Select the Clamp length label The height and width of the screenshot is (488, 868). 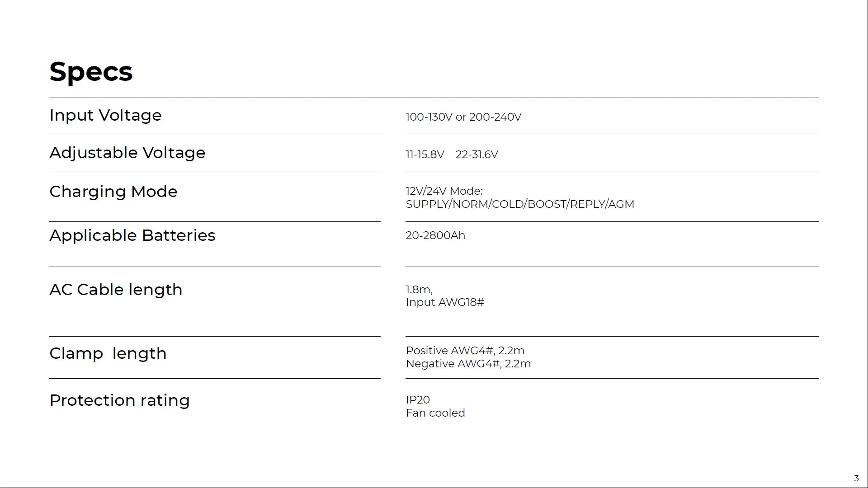click(108, 353)
